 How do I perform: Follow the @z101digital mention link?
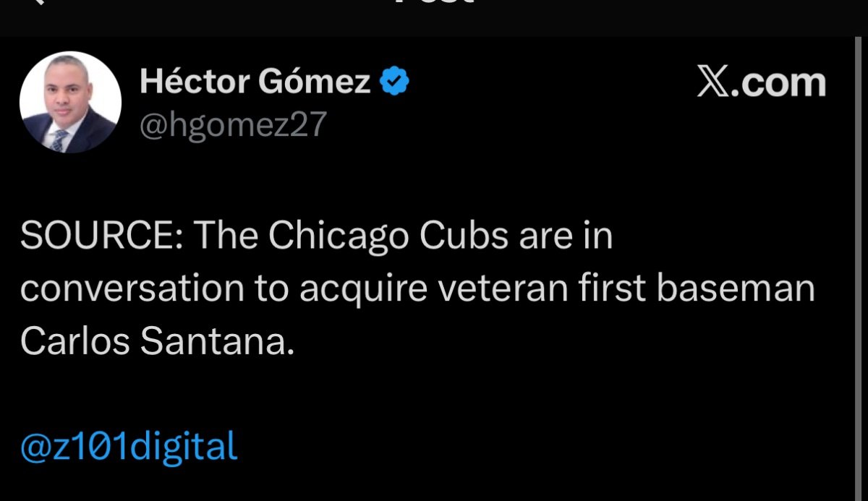(129, 446)
